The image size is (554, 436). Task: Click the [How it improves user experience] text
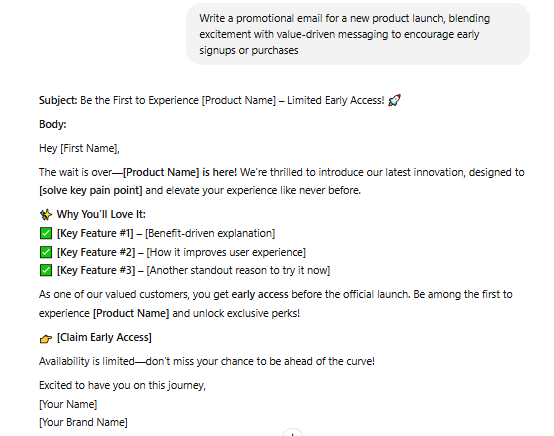click(x=226, y=252)
